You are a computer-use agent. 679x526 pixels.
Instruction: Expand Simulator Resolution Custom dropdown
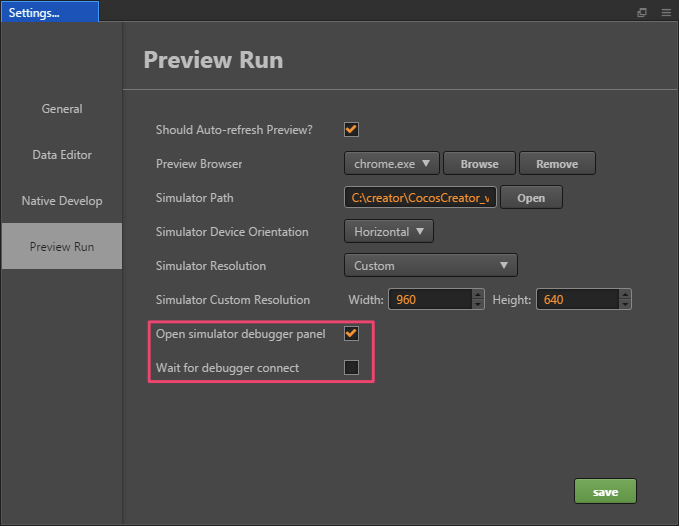point(430,265)
